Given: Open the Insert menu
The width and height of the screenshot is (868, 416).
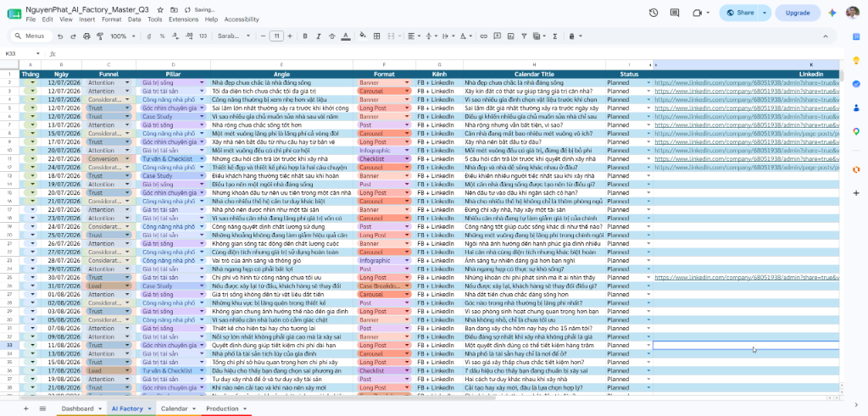Looking at the screenshot, I should tap(87, 19).
